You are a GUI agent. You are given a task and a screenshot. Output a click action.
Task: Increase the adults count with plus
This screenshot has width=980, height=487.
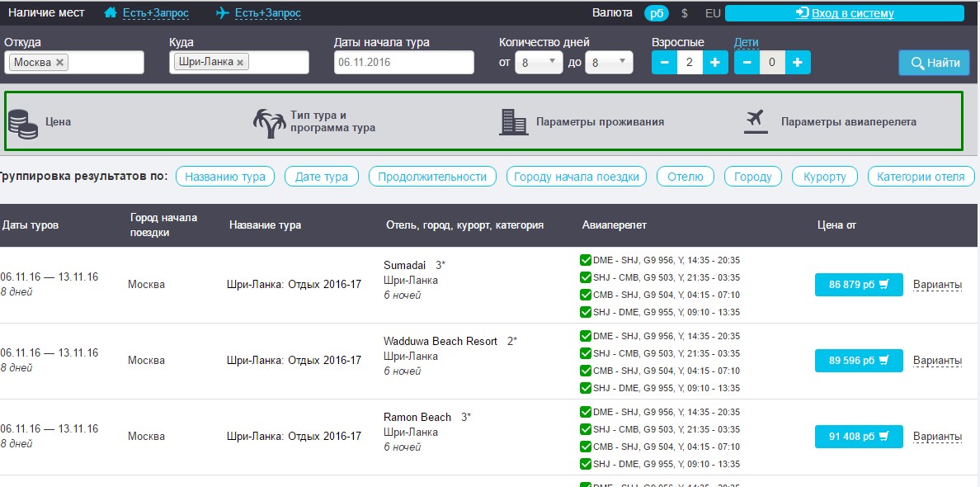[714, 63]
